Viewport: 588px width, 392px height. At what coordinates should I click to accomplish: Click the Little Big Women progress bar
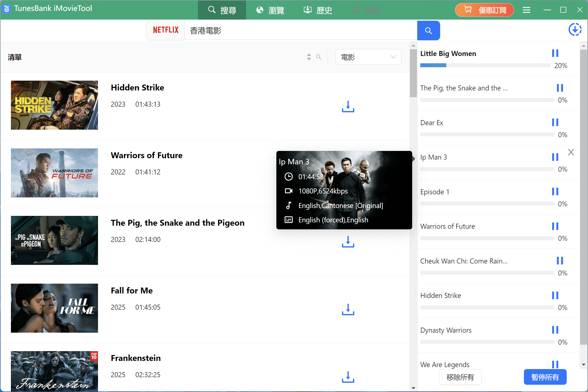click(485, 66)
